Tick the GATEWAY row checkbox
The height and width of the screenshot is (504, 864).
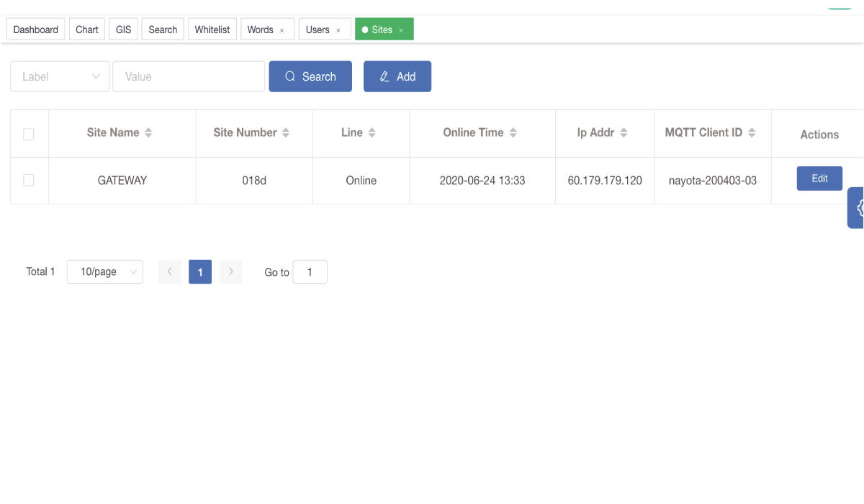click(29, 180)
